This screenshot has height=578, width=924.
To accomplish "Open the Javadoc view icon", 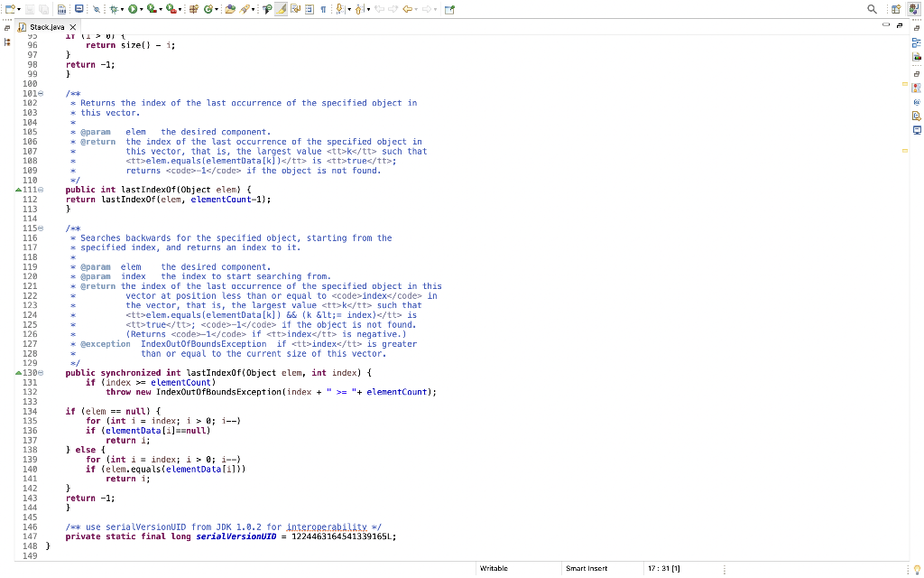I will (x=917, y=102).
